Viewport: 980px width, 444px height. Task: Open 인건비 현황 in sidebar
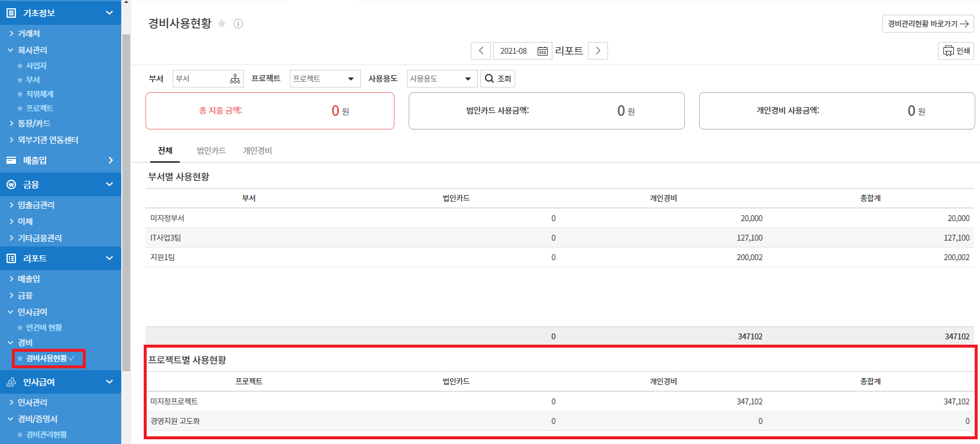coord(44,328)
